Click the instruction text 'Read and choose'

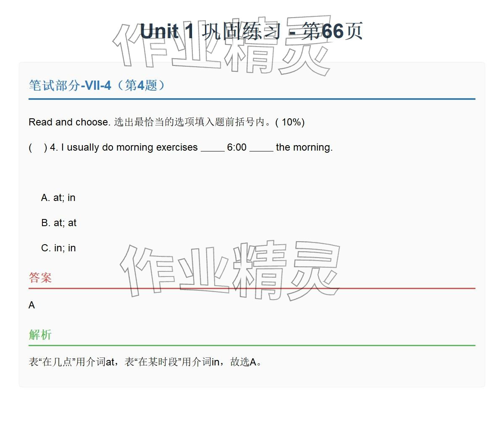pos(69,122)
